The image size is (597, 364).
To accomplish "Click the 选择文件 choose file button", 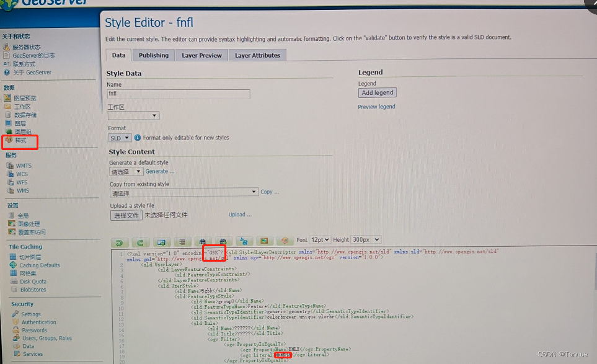I will tap(126, 215).
